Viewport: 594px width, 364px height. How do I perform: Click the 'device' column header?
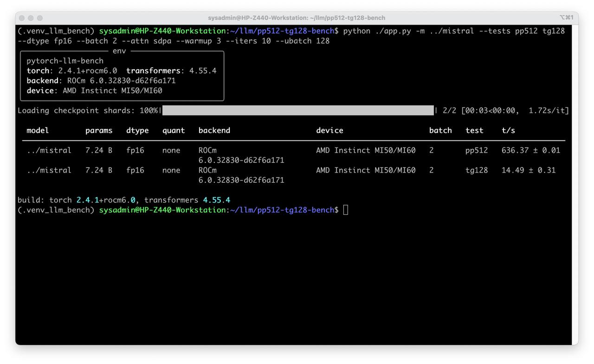pyautogui.click(x=329, y=130)
